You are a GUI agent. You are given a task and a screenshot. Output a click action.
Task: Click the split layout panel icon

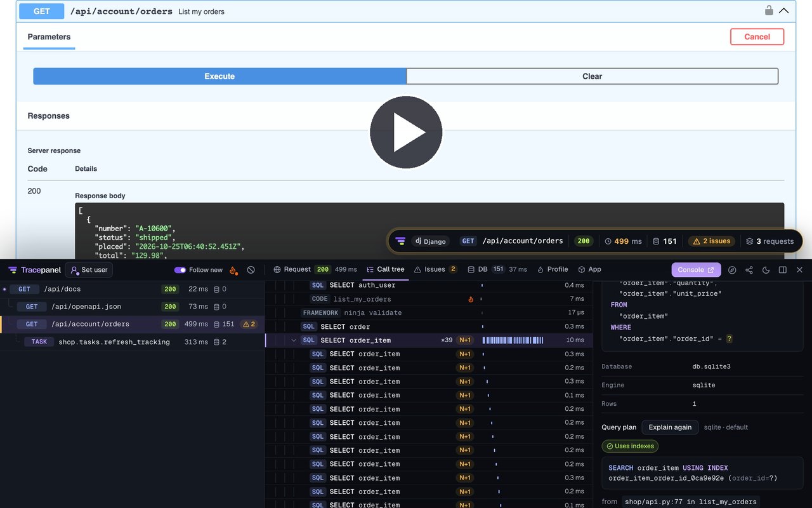pos(783,270)
